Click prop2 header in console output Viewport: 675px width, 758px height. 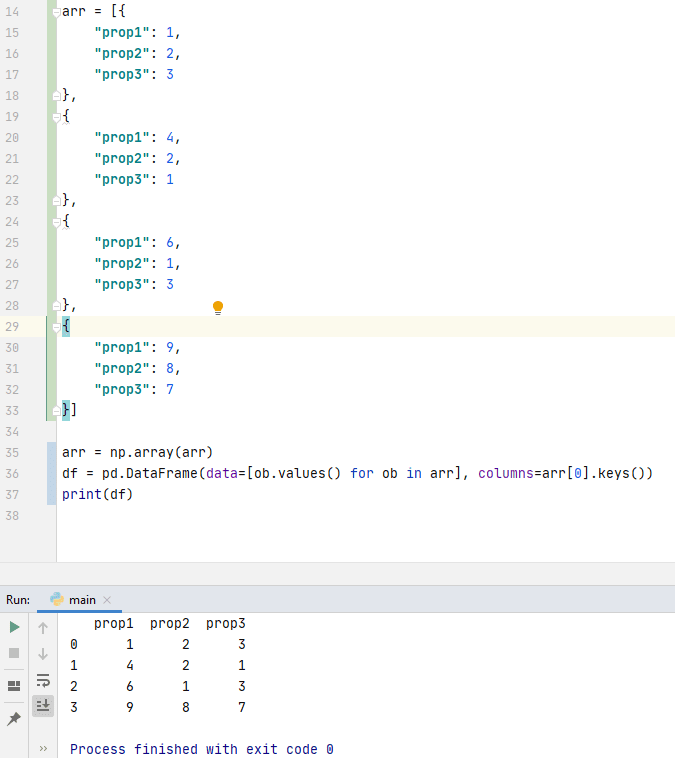(170, 624)
